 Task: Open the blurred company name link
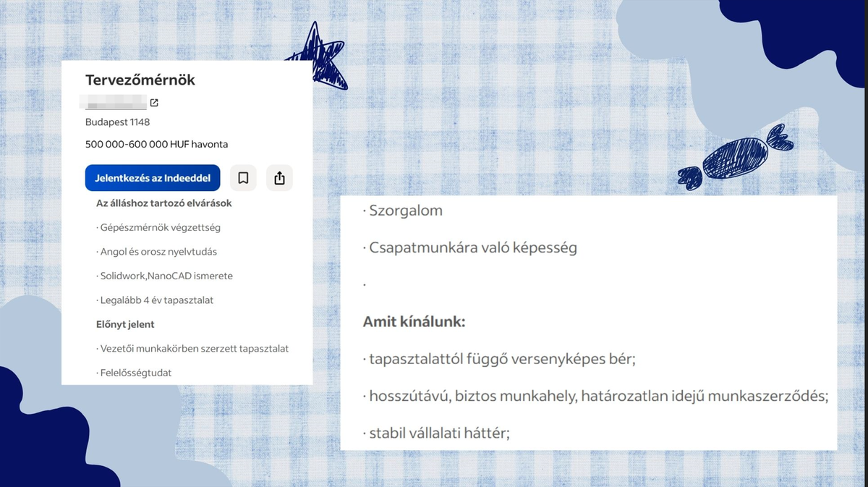(116, 103)
